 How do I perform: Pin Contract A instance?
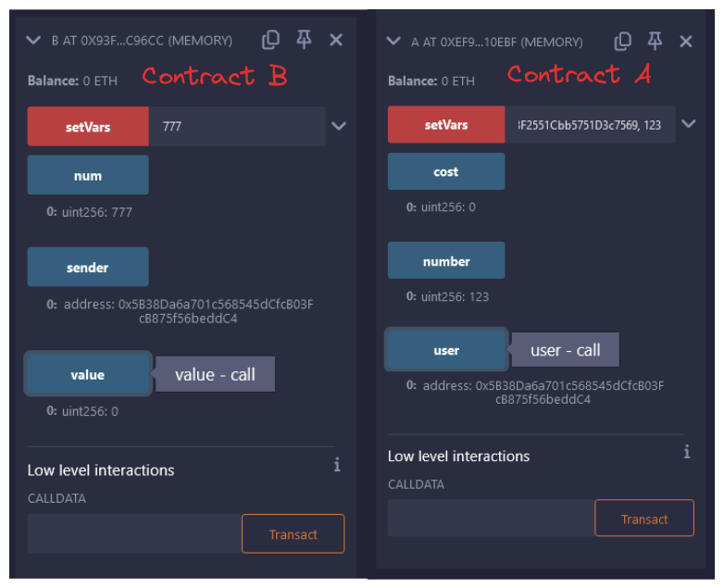[x=655, y=41]
